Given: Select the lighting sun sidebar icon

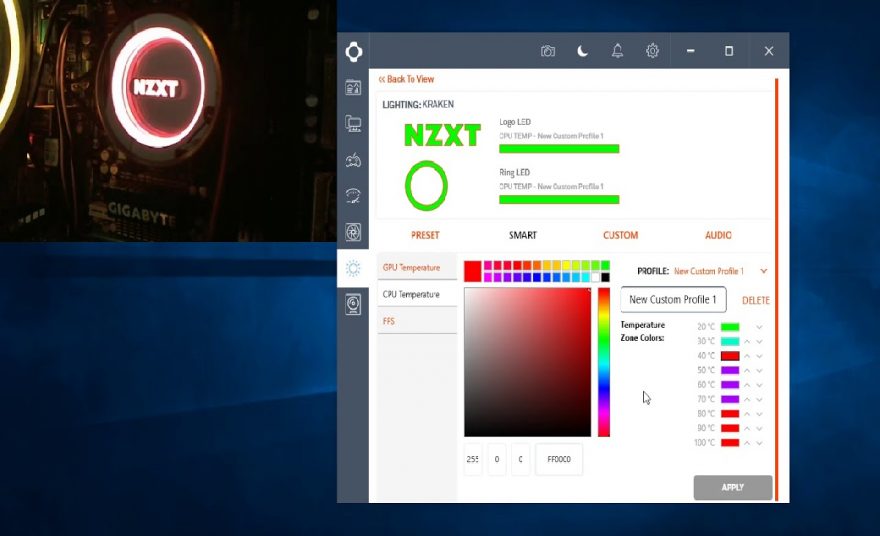Looking at the screenshot, I should point(353,268).
